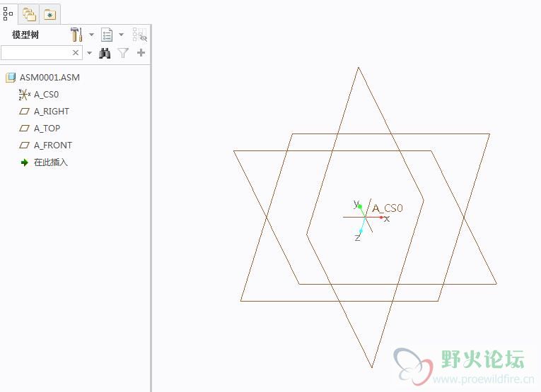Screen dimensions: 541x392
Task: Click the tree filter funnel icon
Action: click(x=123, y=53)
